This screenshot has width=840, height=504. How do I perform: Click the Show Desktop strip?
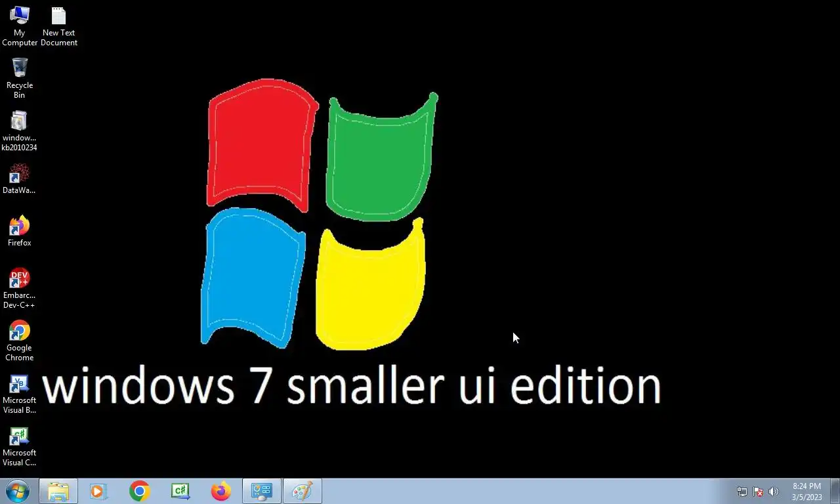[x=835, y=491]
